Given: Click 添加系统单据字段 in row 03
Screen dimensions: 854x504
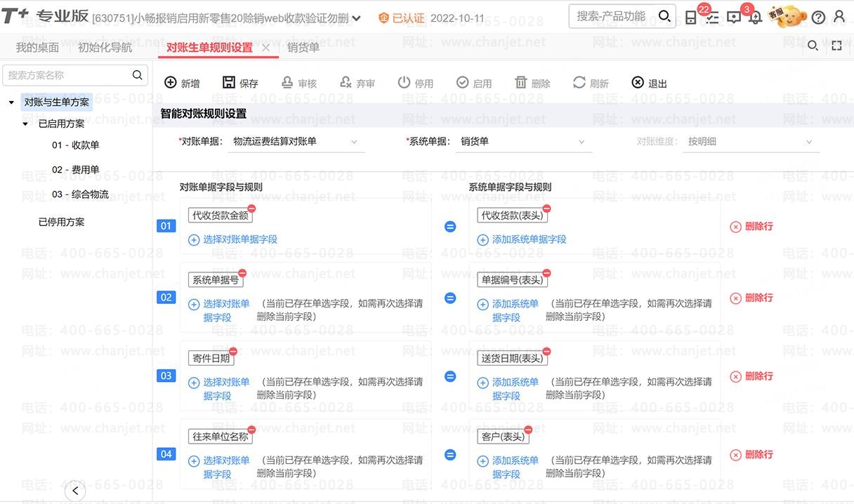Looking at the screenshot, I should click(508, 389).
